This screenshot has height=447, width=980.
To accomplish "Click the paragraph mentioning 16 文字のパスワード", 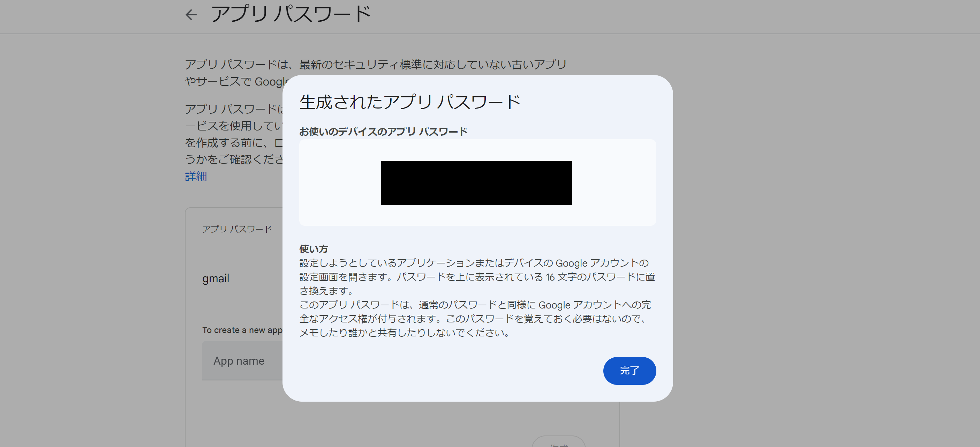I will [x=477, y=277].
